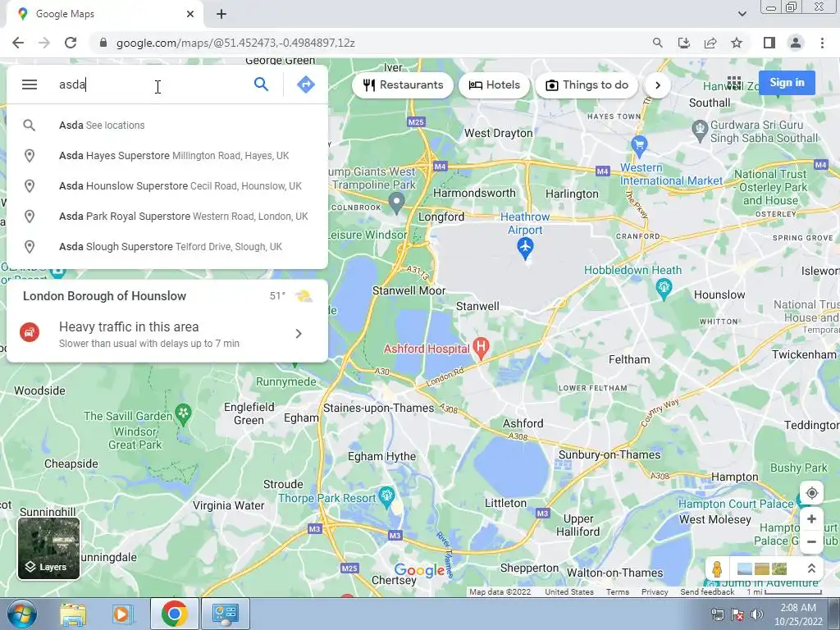Image resolution: width=840 pixels, height=630 pixels.
Task: Click the map scale bar showing 1 mi
Action: [x=784, y=592]
